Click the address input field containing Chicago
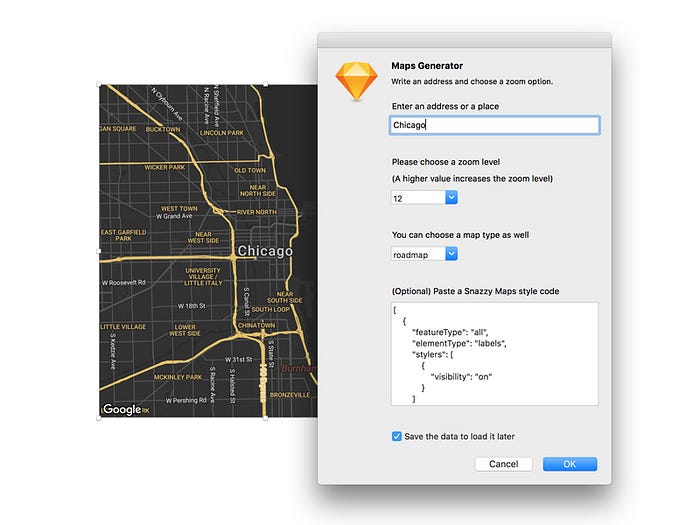The width and height of the screenshot is (700, 525). [495, 125]
